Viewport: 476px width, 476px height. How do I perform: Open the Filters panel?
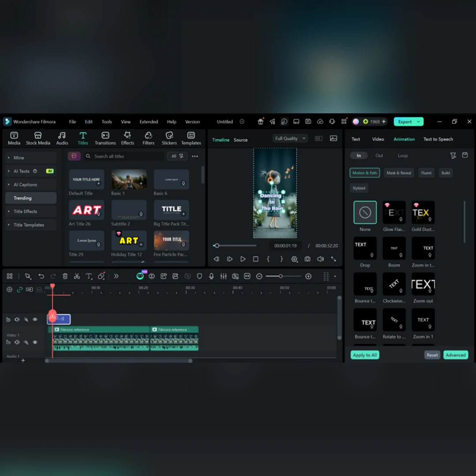click(149, 138)
